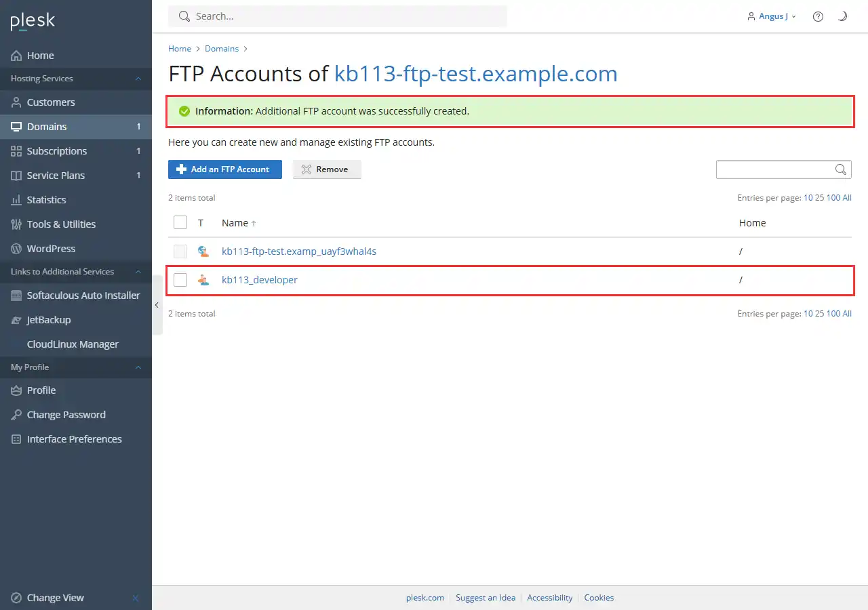Open Customers in the sidebar
The width and height of the screenshot is (868, 610).
point(76,102)
